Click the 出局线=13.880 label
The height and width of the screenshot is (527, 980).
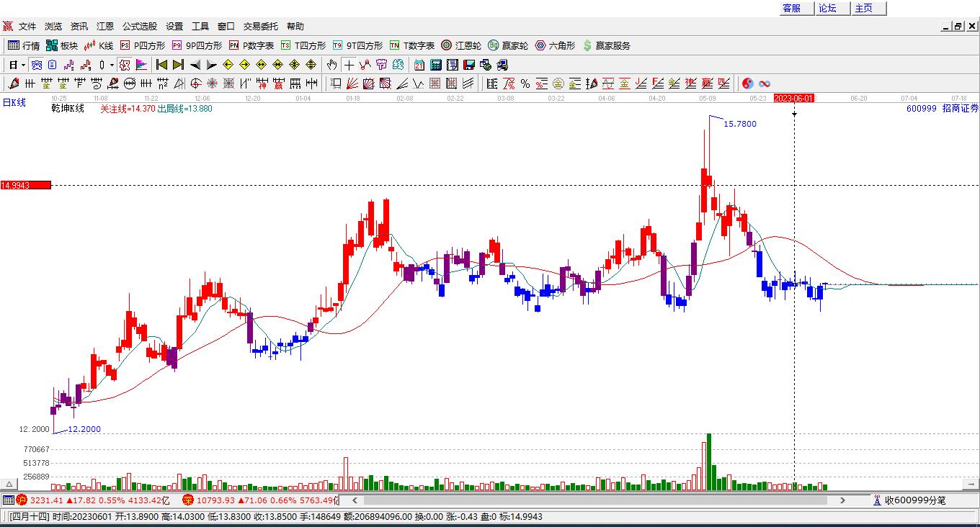pos(185,109)
